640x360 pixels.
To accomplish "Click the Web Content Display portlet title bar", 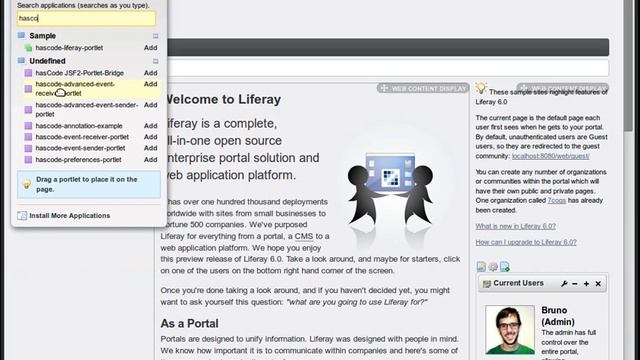I will point(423,88).
